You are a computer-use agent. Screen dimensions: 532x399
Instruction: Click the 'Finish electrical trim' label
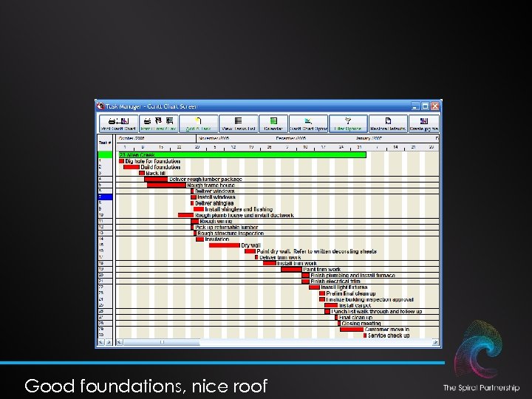pos(335,282)
